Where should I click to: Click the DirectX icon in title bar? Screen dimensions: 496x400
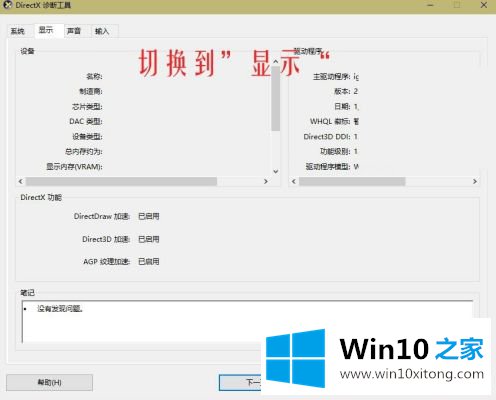(x=7, y=5)
